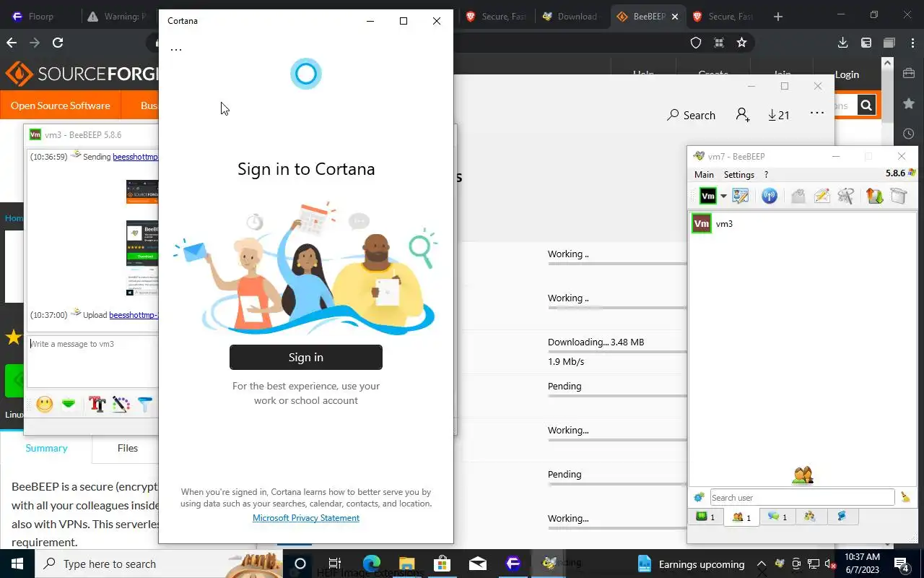
Task: Open Microsoft Edge from the taskbar
Action: point(371,564)
